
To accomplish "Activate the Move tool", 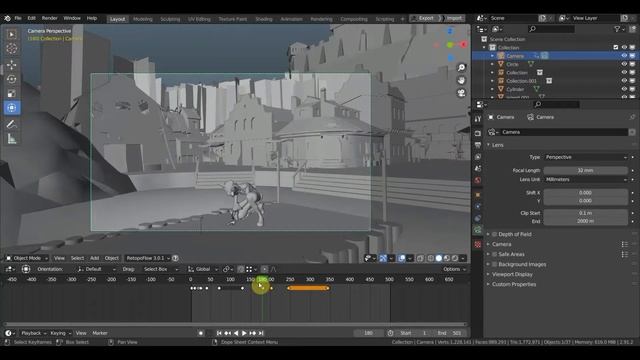I will click(11, 65).
